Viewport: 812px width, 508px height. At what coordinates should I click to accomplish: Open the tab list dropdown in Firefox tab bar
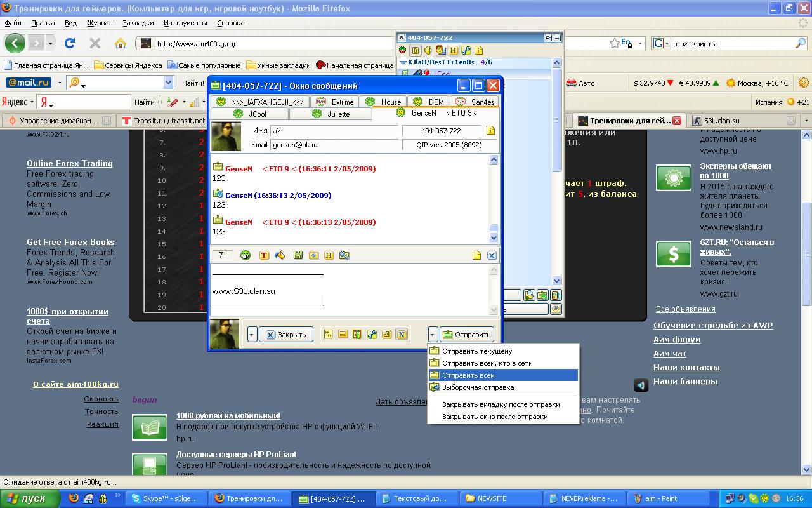[807, 121]
